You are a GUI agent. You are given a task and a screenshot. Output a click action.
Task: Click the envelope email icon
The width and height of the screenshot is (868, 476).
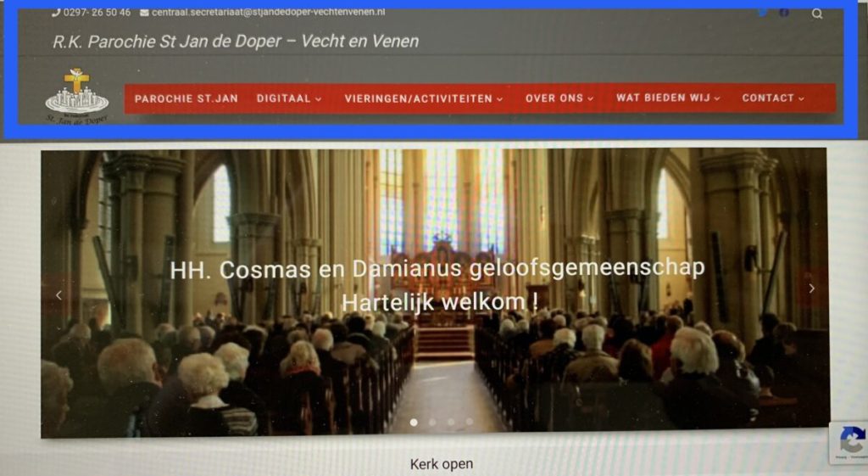pos(144,12)
